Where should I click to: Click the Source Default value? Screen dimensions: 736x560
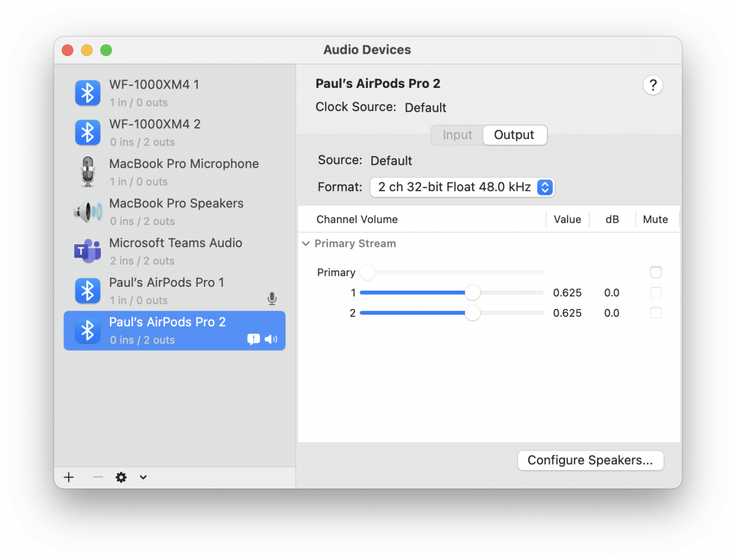[x=391, y=161]
